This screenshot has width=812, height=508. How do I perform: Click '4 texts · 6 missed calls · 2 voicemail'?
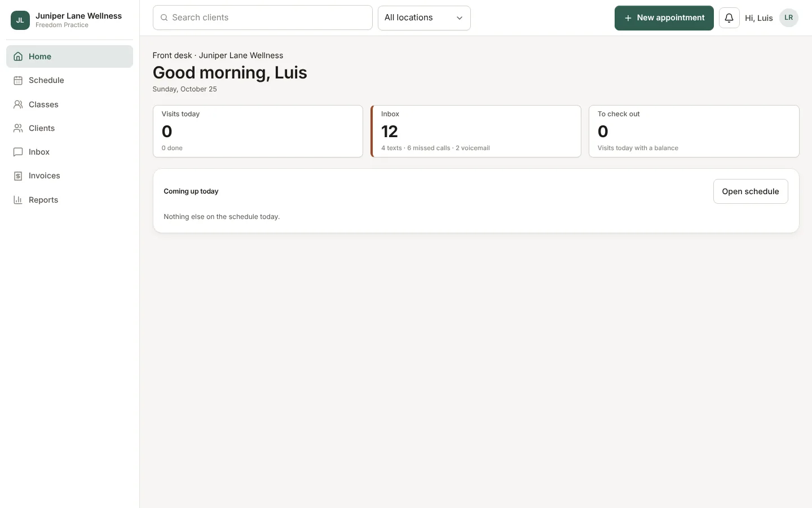(x=435, y=148)
